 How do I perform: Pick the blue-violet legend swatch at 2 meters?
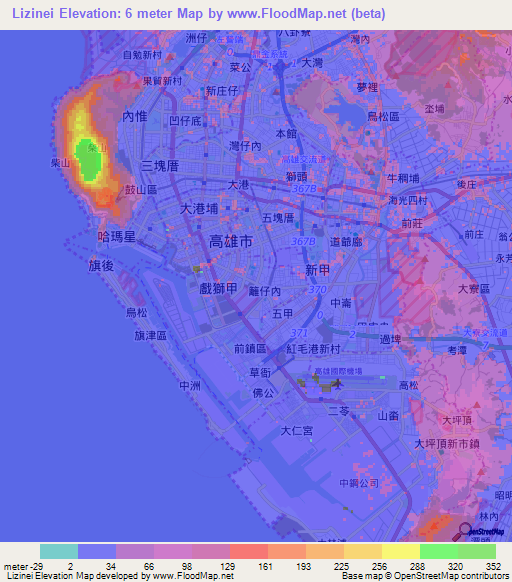pyautogui.click(x=97, y=551)
